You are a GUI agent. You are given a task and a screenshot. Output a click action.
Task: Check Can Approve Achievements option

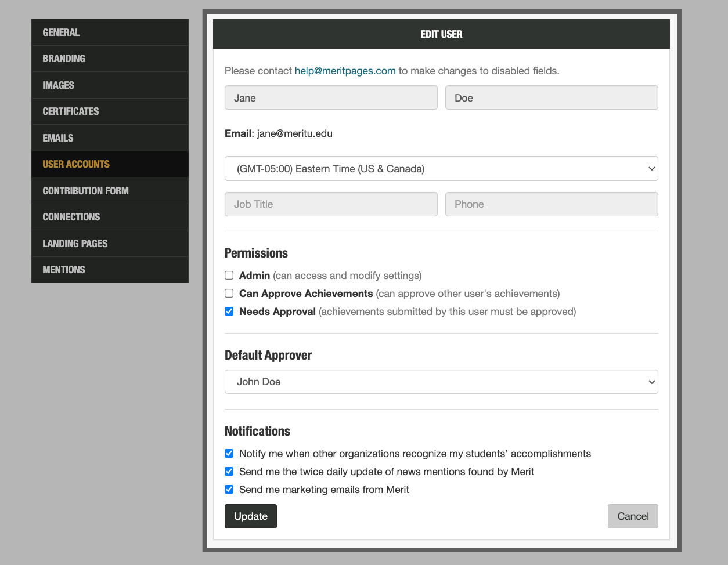(x=229, y=294)
